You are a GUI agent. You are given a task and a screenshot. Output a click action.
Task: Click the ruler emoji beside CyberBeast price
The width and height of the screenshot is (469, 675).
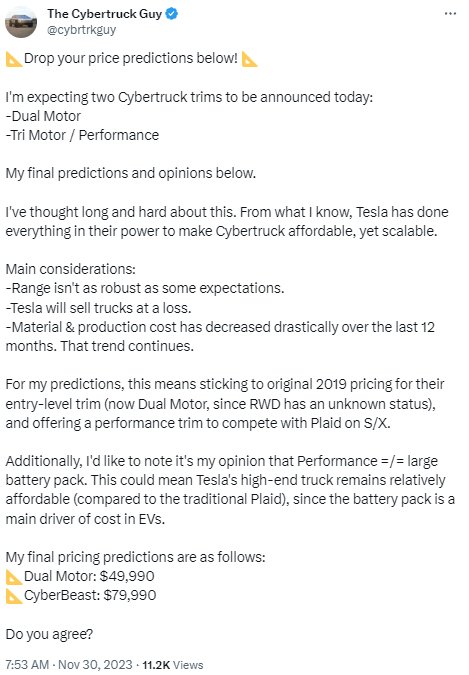click(x=14, y=596)
